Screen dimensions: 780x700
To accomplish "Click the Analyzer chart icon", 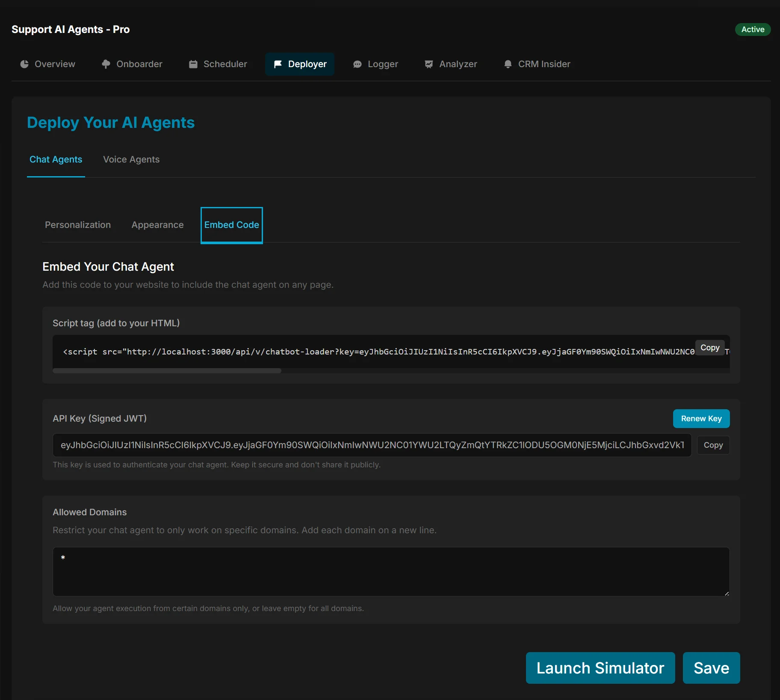I will click(429, 64).
